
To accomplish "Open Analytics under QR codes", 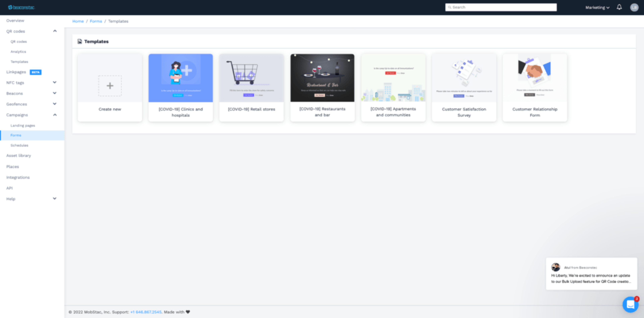I will (x=18, y=52).
